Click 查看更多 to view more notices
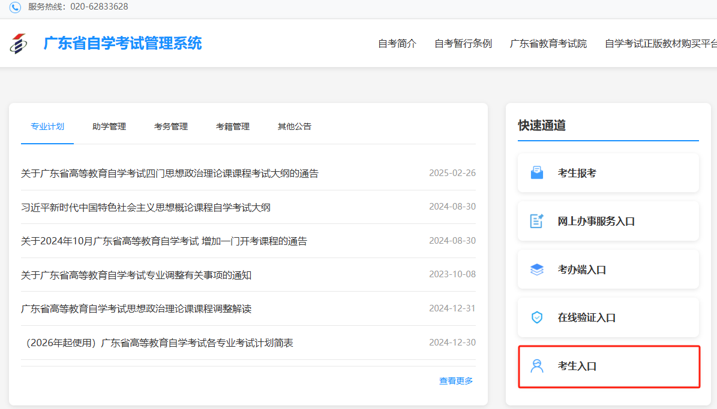The height and width of the screenshot is (409, 717). (456, 381)
